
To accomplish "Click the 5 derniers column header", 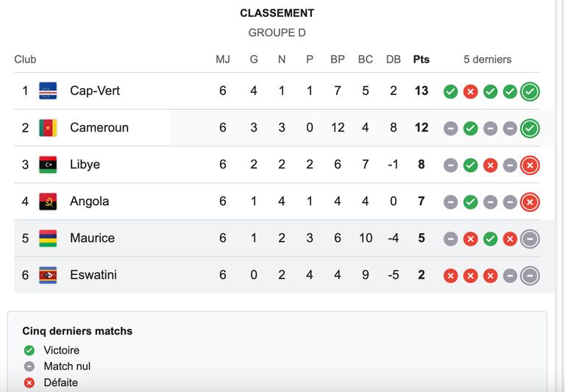I will tap(488, 60).
